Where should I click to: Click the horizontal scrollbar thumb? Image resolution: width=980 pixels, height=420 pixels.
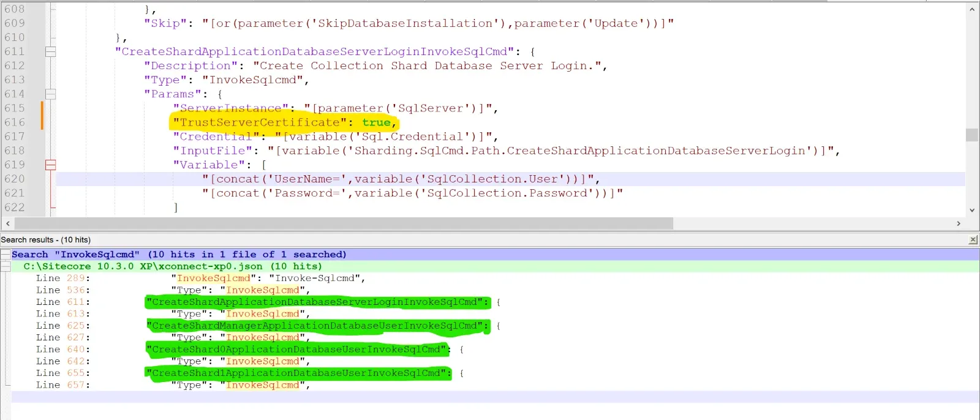coord(343,224)
